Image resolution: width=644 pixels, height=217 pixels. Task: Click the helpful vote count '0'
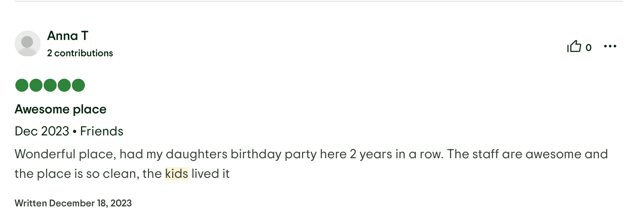[588, 48]
